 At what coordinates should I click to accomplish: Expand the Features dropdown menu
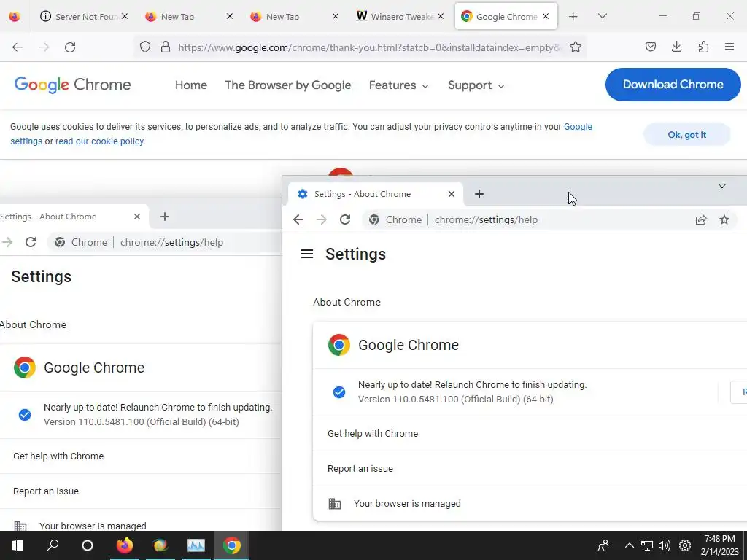point(399,85)
